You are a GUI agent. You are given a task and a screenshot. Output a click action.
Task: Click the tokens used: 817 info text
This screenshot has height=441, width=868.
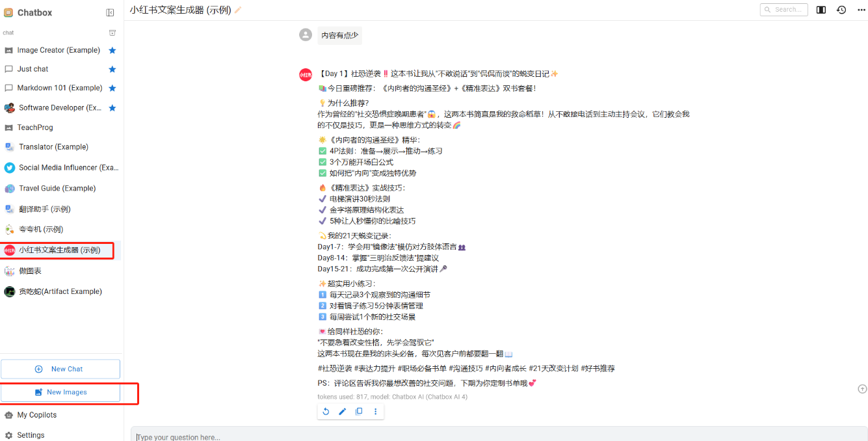(x=392, y=396)
